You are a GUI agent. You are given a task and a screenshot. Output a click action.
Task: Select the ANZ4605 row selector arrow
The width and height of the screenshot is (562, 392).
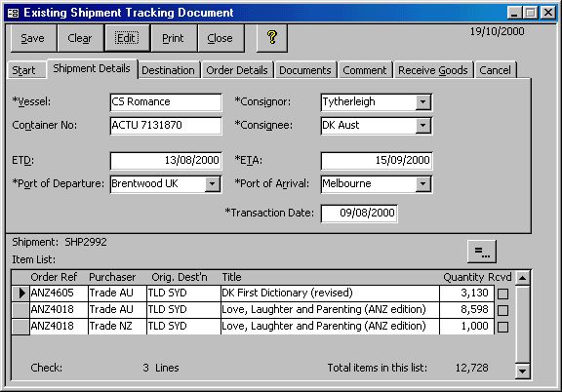tap(20, 294)
